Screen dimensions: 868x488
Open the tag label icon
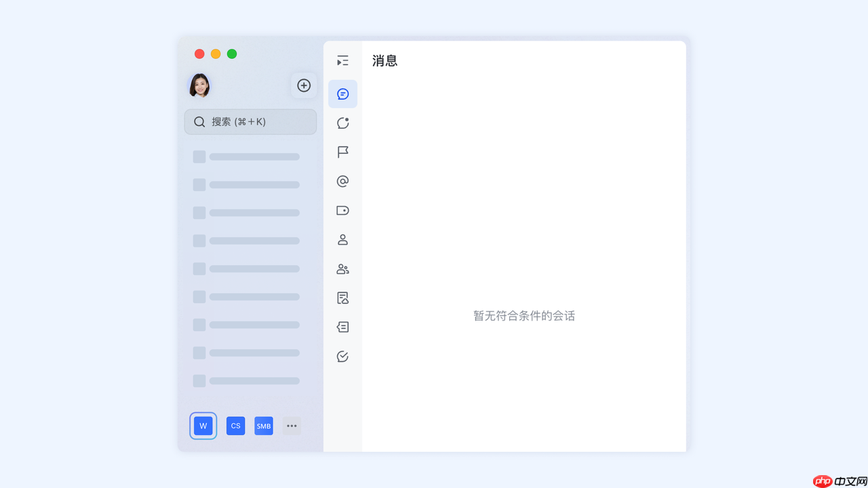click(342, 210)
